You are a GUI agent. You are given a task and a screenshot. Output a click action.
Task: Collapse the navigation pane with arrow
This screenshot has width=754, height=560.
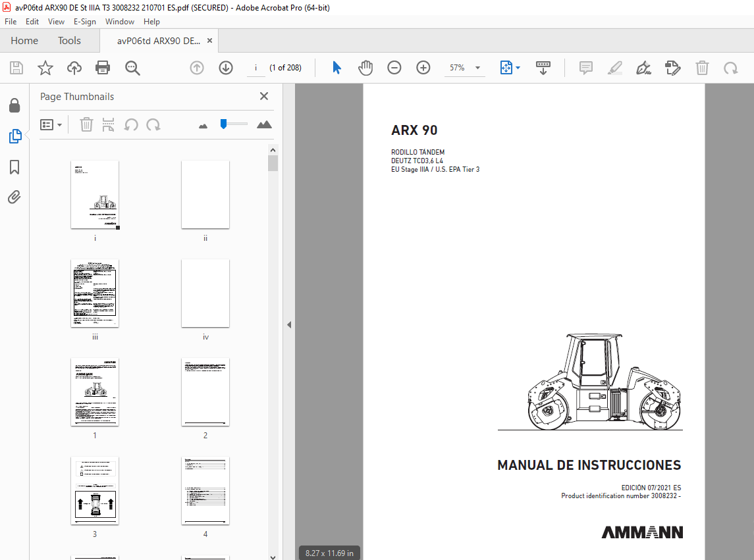click(x=289, y=325)
